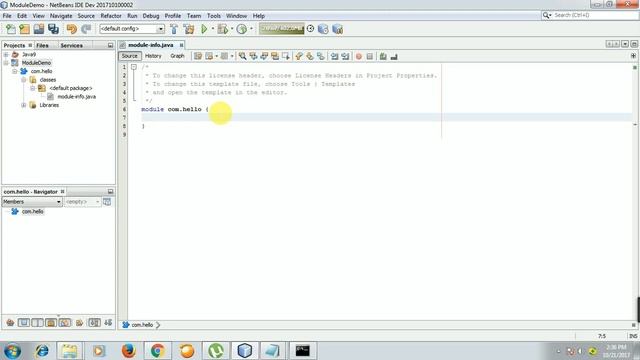This screenshot has width=640, height=360.
Task: Select module-info.java in the Projects tree
Action: point(76,97)
